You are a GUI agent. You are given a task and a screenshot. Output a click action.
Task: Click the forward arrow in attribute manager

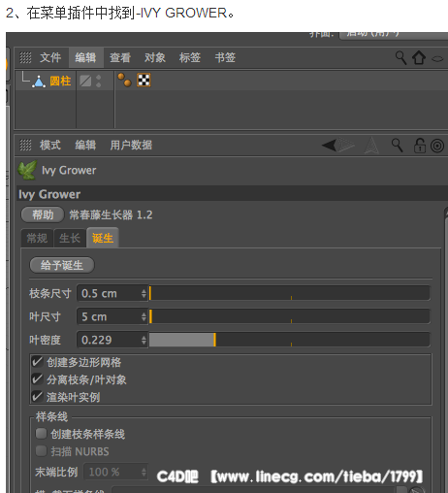[346, 145]
